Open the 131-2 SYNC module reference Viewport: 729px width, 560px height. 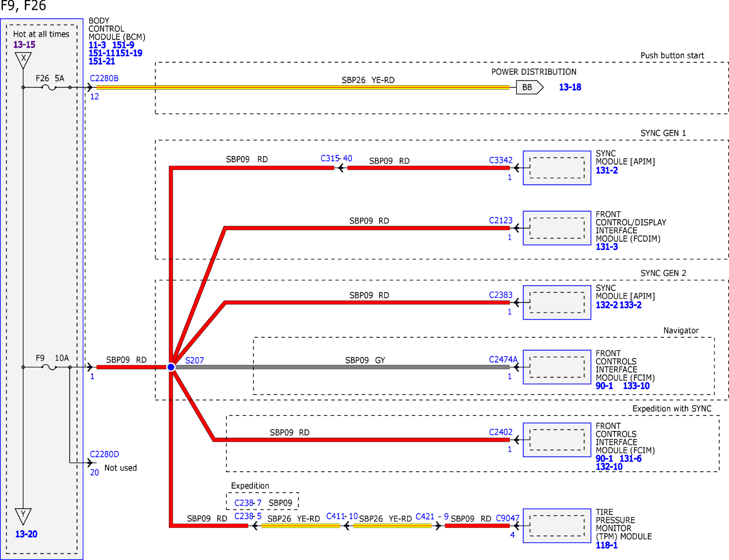coord(607,170)
